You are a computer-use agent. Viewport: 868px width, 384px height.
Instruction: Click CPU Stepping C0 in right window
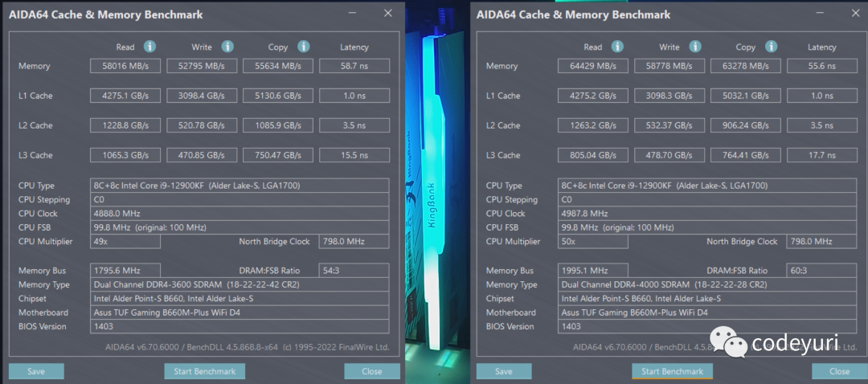(x=707, y=200)
